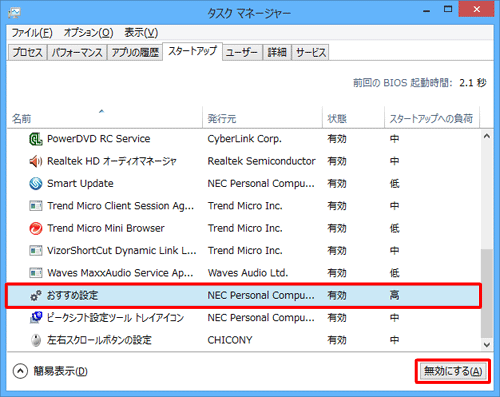Click the Realtek Semiconductor publisher cell
The image size is (500, 397).
(x=261, y=161)
